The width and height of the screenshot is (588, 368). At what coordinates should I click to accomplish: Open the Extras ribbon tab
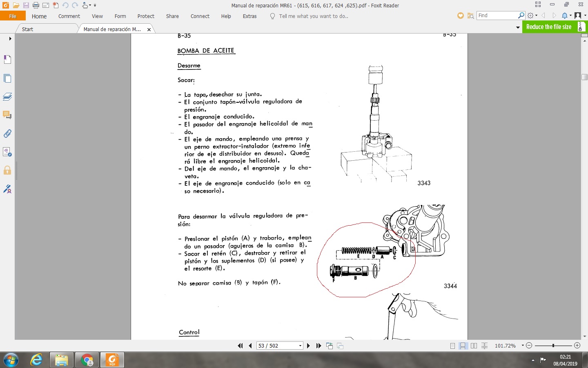(x=249, y=16)
